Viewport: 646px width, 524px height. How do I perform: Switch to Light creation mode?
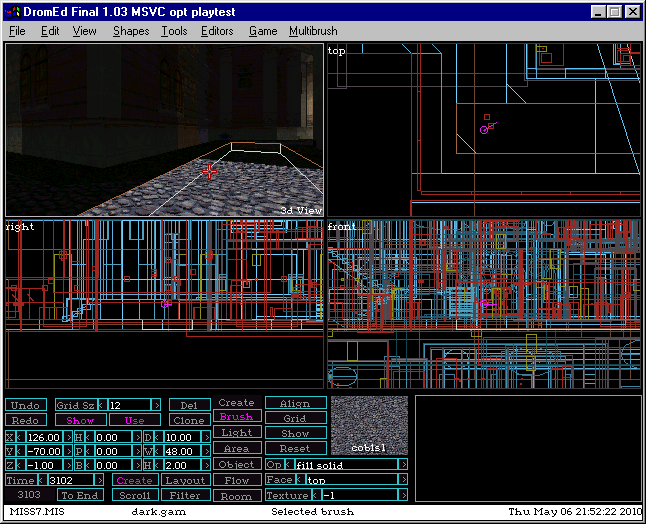(236, 433)
